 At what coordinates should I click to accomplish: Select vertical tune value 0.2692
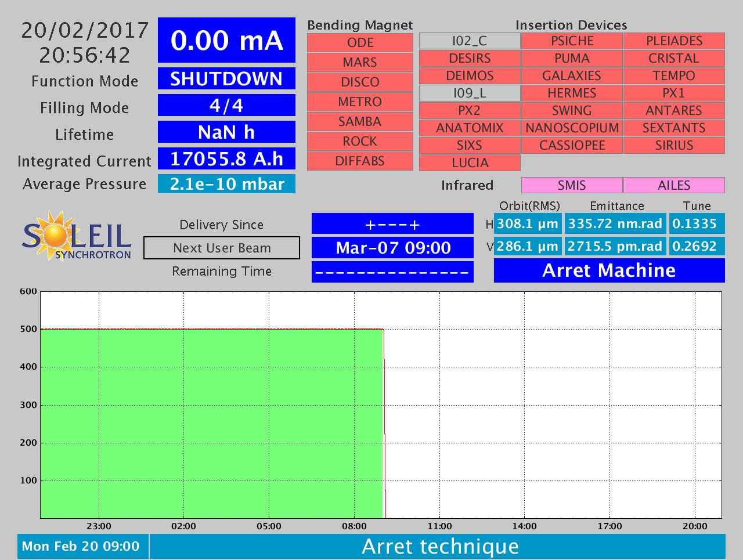coord(697,246)
